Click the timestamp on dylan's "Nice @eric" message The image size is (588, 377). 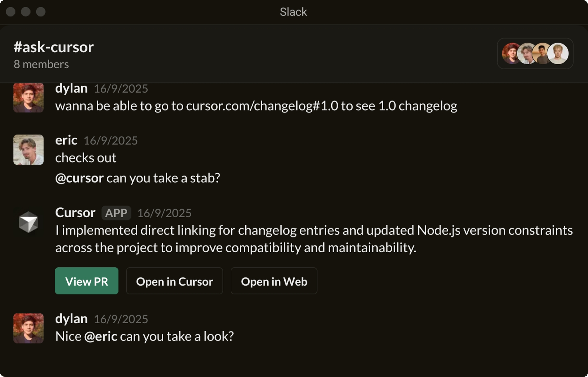[x=121, y=319]
